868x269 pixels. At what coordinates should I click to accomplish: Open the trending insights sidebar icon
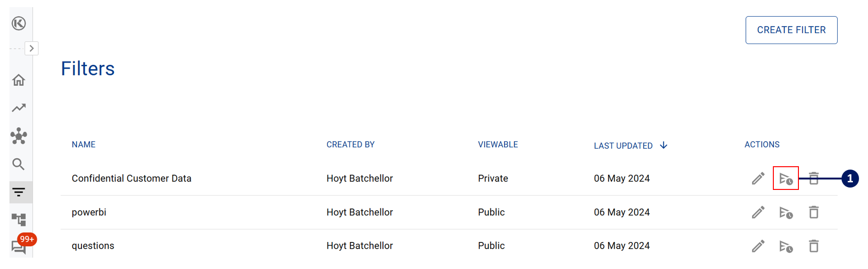[x=18, y=108]
